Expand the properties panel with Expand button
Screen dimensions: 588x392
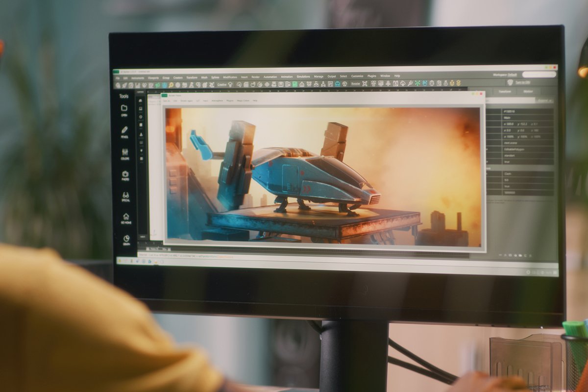pos(543,100)
